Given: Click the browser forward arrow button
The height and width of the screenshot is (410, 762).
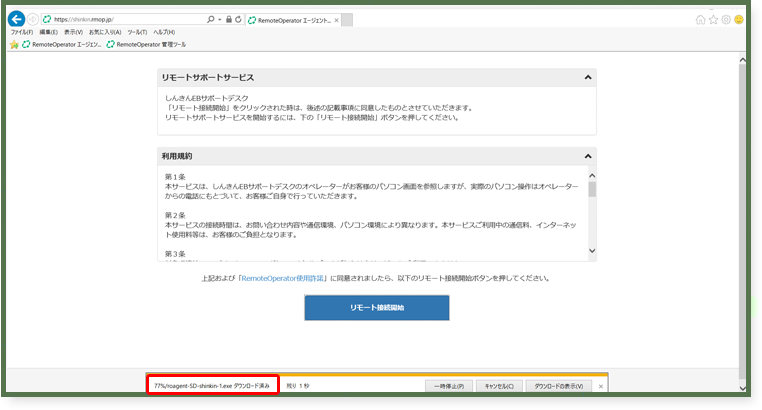Looking at the screenshot, I should pos(33,19).
